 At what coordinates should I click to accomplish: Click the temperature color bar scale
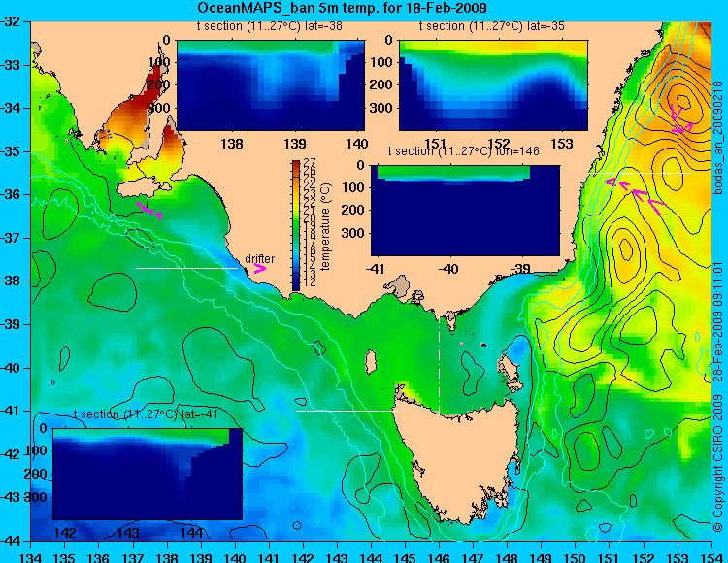pyautogui.click(x=296, y=225)
